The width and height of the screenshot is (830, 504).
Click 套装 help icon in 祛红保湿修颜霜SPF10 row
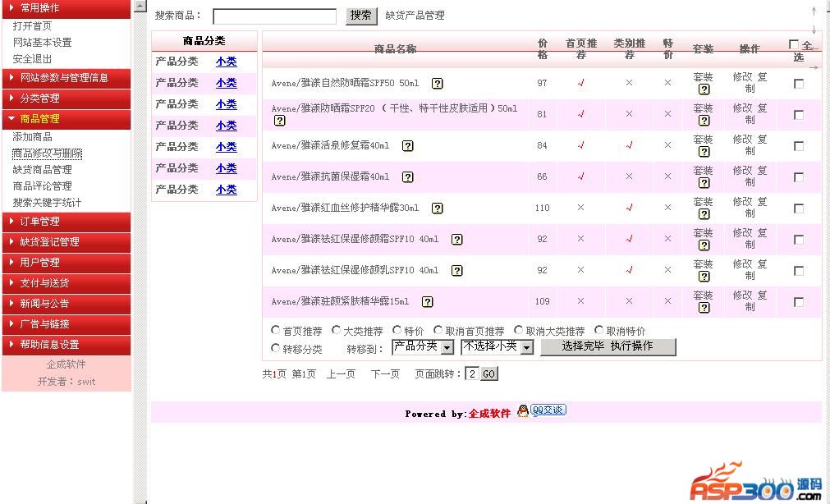pos(704,245)
